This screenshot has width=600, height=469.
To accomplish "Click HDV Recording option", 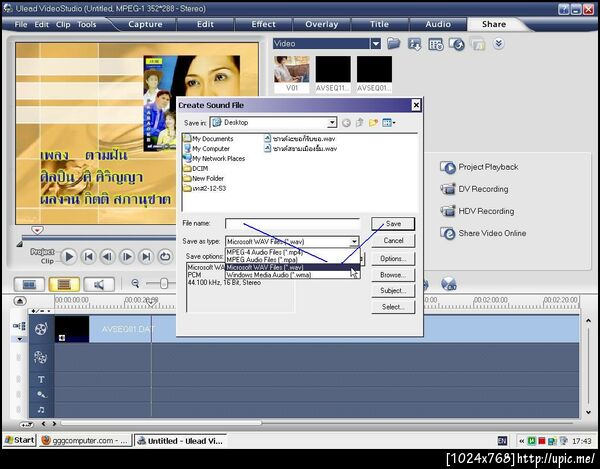I will pos(477,211).
